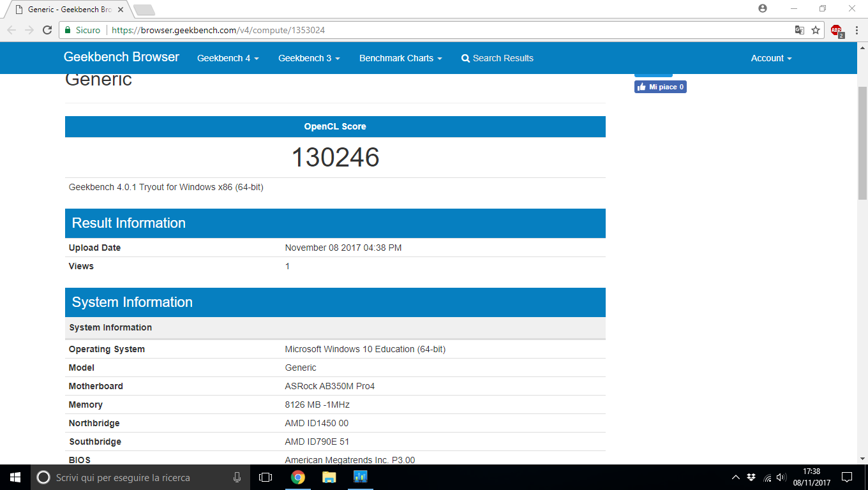This screenshot has width=868, height=490.
Task: Click the volume speaker tray icon
Action: tap(781, 477)
